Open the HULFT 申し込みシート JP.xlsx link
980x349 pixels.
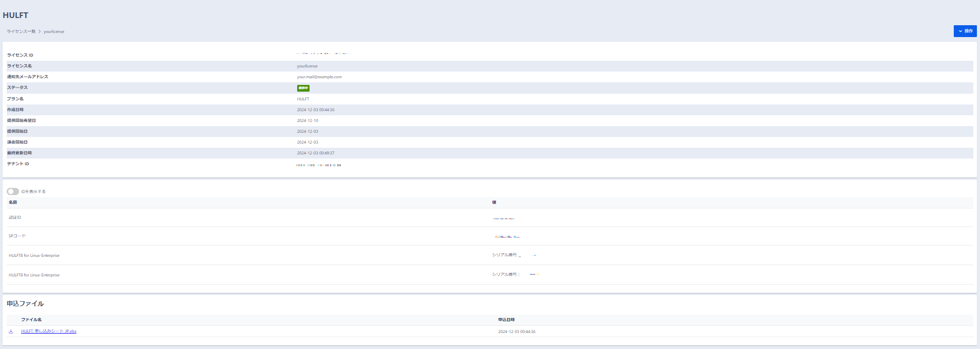click(48, 331)
